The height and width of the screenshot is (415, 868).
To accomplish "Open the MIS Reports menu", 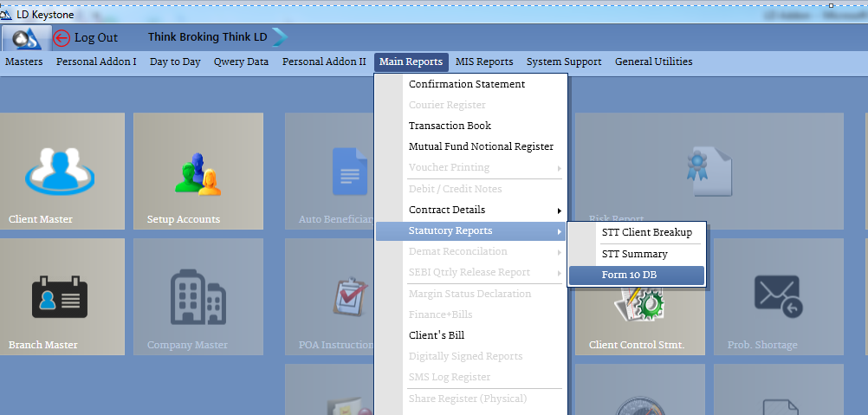I will pyautogui.click(x=484, y=62).
